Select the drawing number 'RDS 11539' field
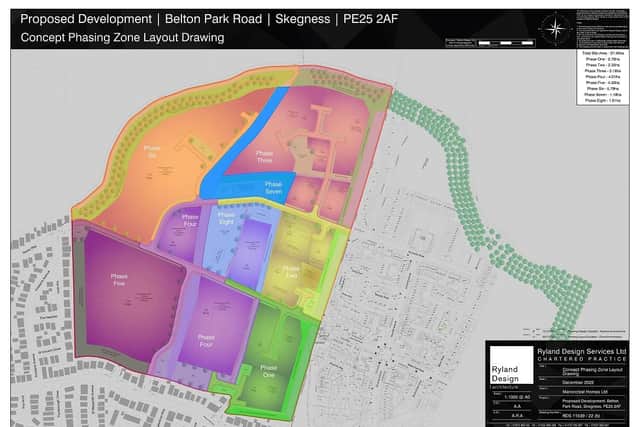640x427 pixels. 581,416
